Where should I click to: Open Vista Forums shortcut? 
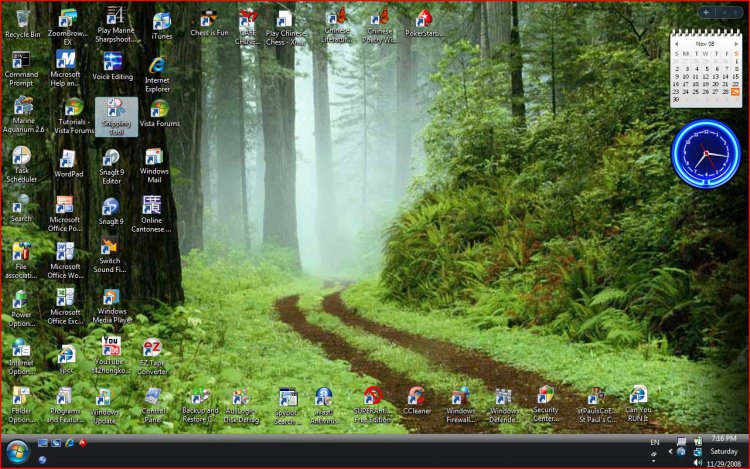pyautogui.click(x=159, y=114)
